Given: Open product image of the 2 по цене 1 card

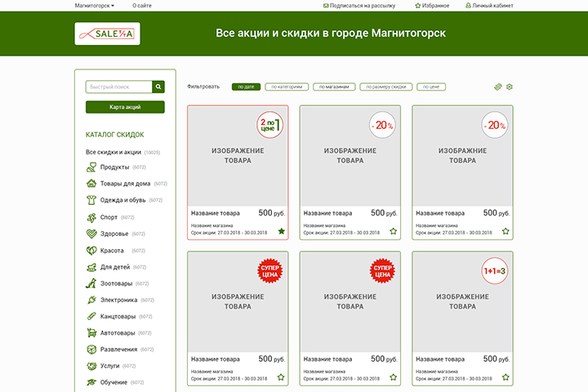Looking at the screenshot, I should 238,156.
